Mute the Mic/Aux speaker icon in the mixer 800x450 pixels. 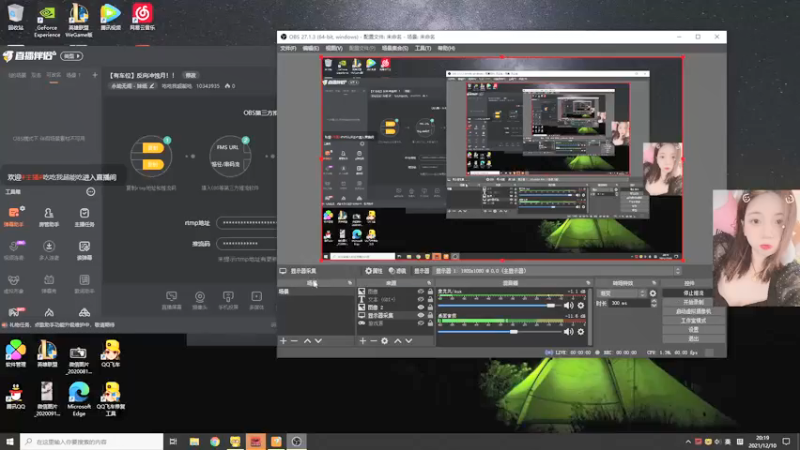(x=568, y=306)
